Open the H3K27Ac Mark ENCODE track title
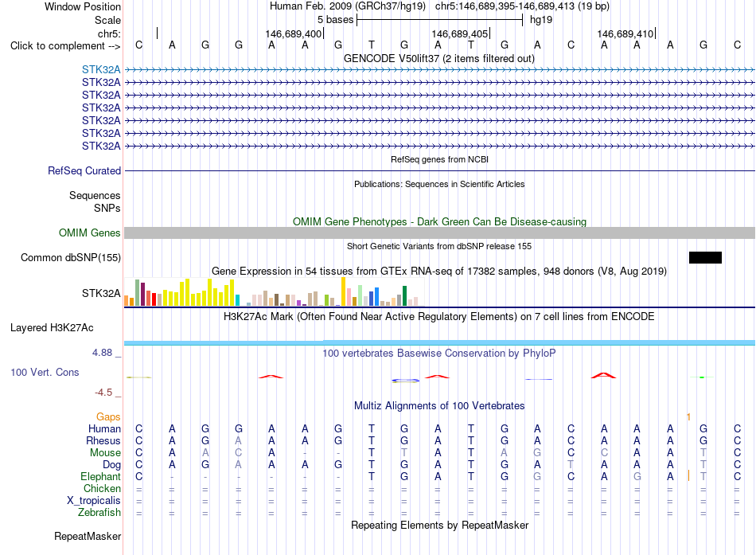 [439, 317]
